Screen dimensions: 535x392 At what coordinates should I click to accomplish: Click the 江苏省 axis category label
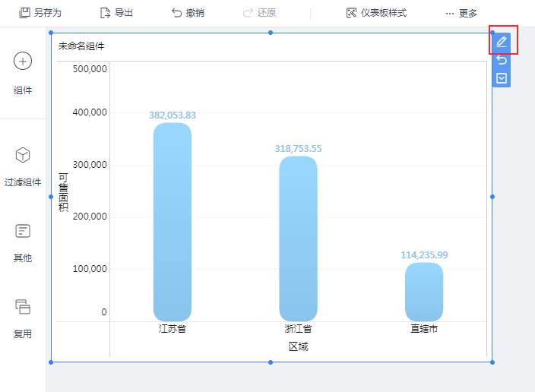click(x=173, y=329)
